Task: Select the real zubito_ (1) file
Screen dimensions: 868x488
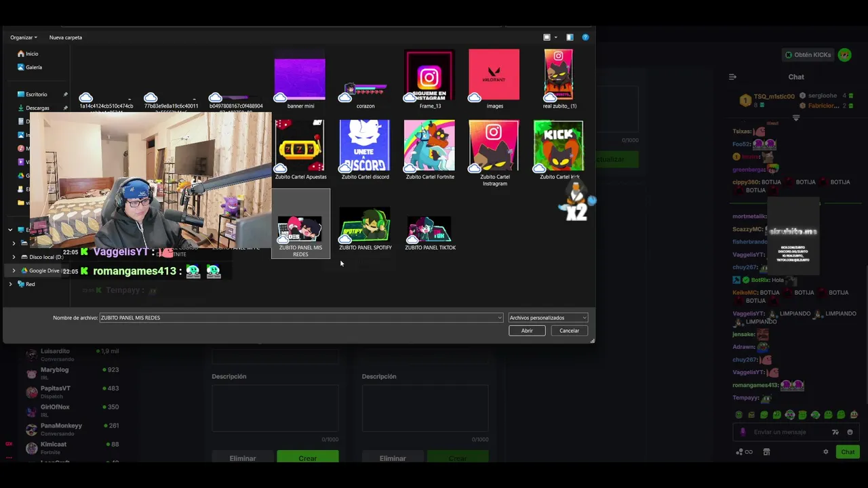Action: [559, 79]
